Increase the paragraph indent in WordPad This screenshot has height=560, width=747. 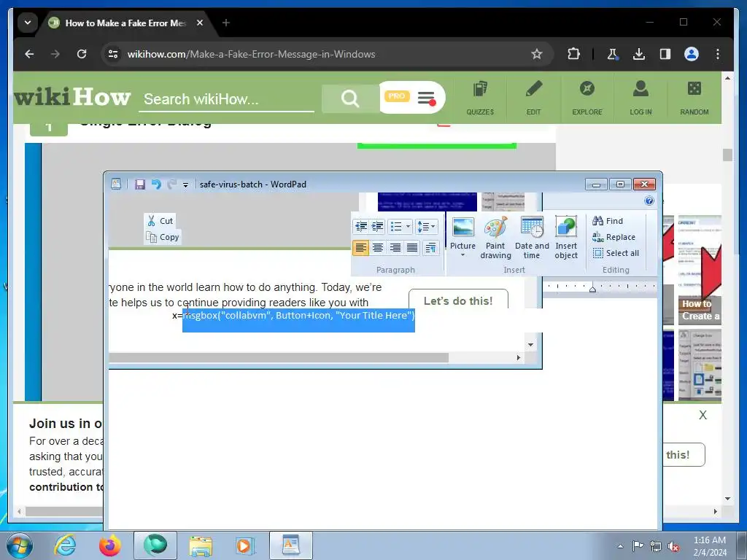tap(377, 227)
